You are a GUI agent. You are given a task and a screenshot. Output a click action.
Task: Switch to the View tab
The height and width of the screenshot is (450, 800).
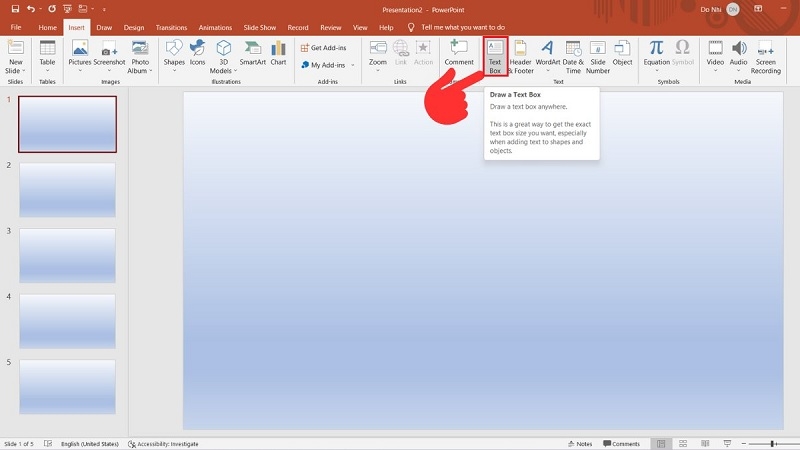[x=360, y=28]
